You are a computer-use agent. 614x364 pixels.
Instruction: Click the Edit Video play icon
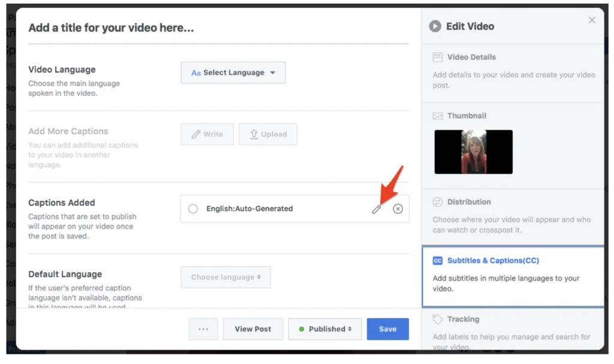click(435, 26)
